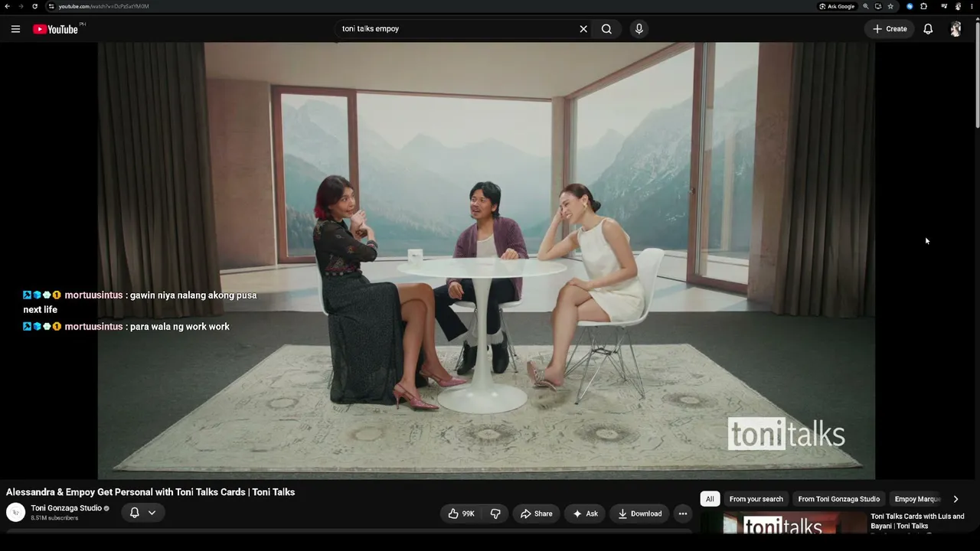Select the From your search chip

coord(756,499)
